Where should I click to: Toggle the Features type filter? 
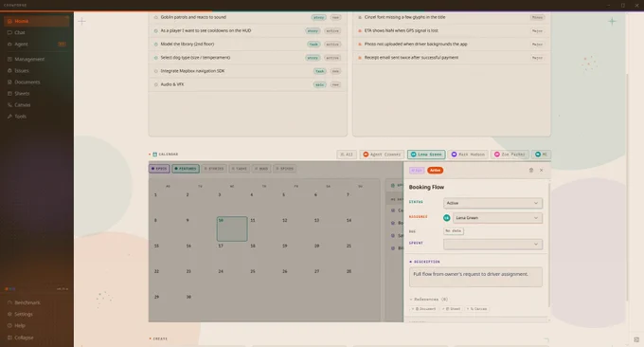coord(186,169)
